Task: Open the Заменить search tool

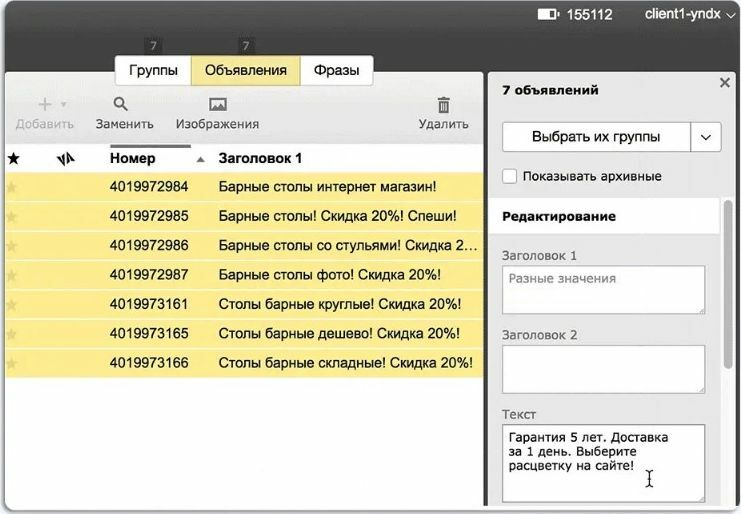Action: pyautogui.click(x=121, y=104)
